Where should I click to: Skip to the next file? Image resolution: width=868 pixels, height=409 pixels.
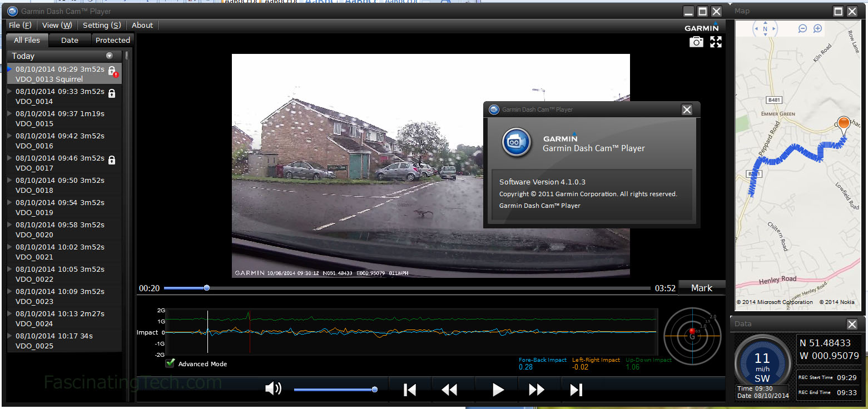tap(576, 390)
